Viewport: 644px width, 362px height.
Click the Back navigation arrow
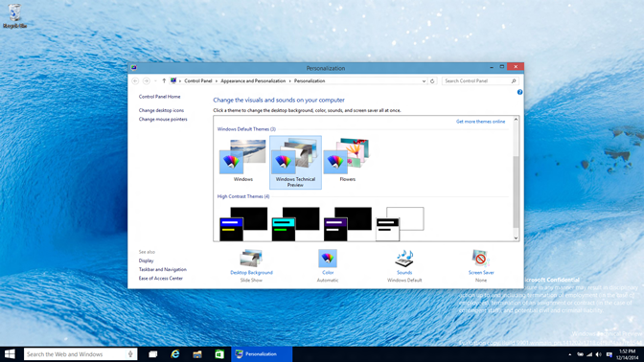pyautogui.click(x=135, y=81)
